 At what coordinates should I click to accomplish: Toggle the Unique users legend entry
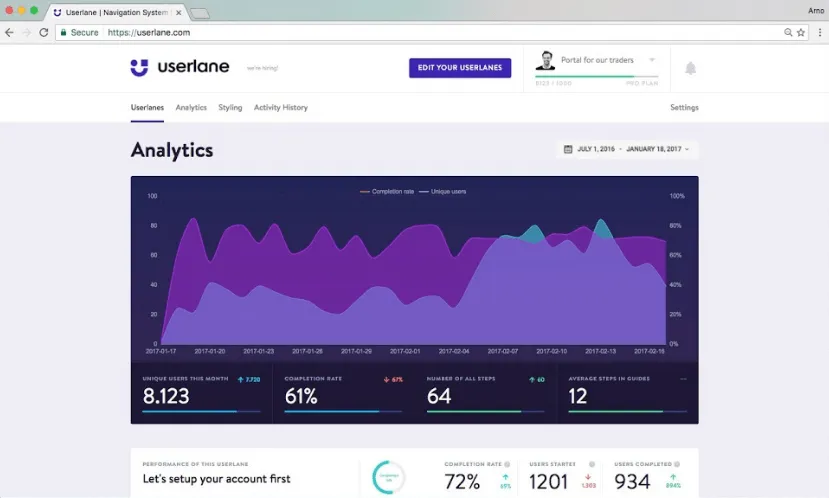tap(443, 191)
